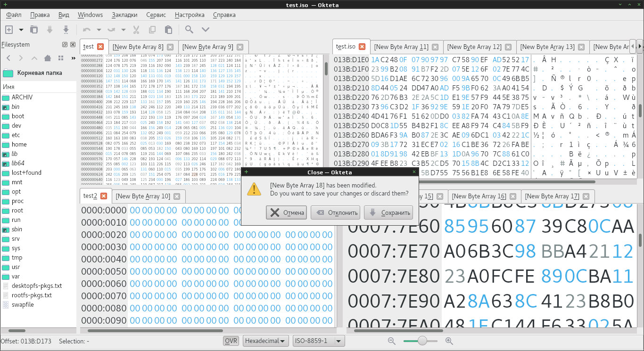Click the New document toolbar icon
The height and width of the screenshot is (351, 644).
click(8, 30)
